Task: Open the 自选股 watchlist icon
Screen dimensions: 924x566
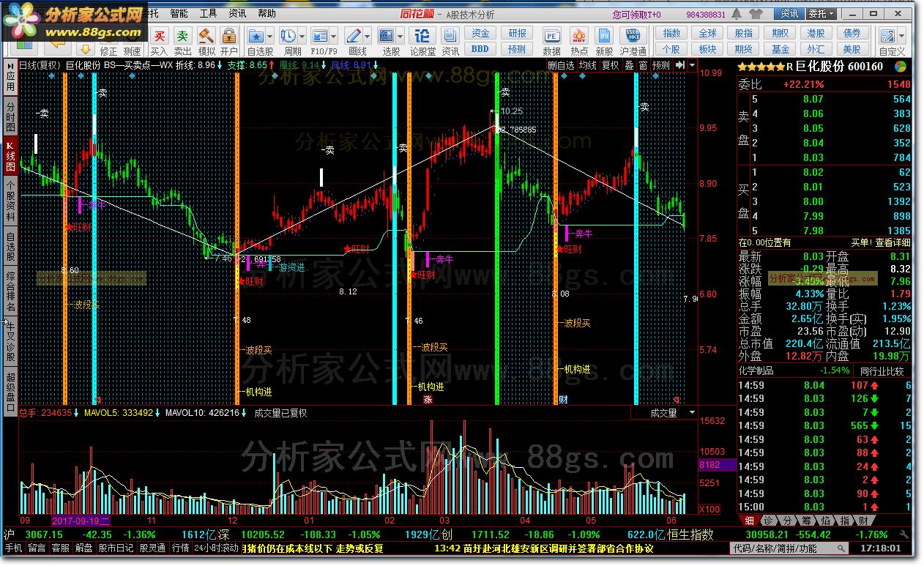Action: 256,37
